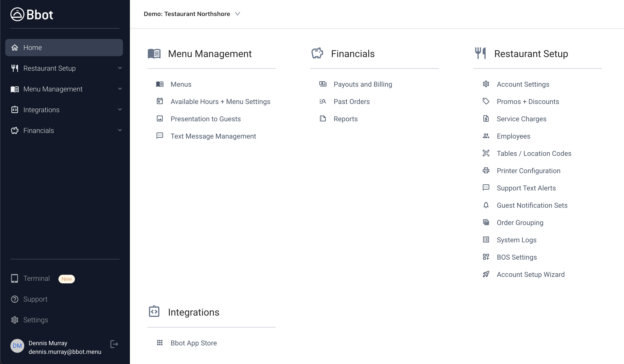Click the logout icon next to Dennis Murray
This screenshot has height=364, width=624.
114,344
